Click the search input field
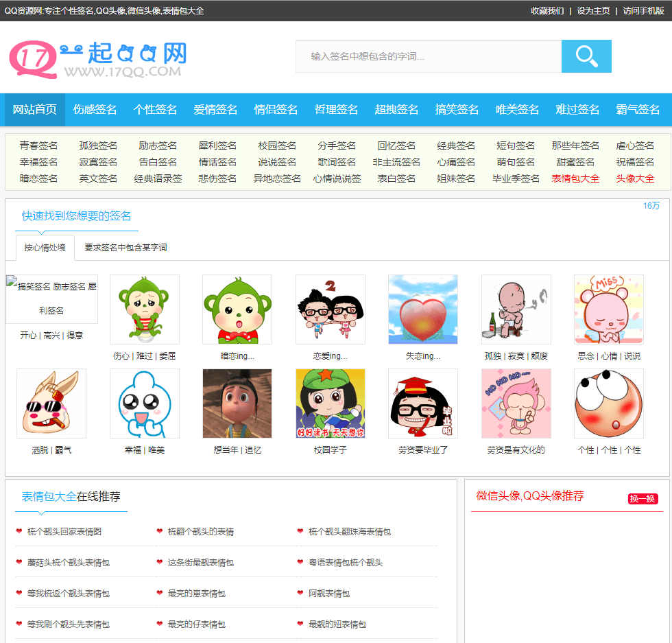The height and width of the screenshot is (643, 672). coord(425,56)
